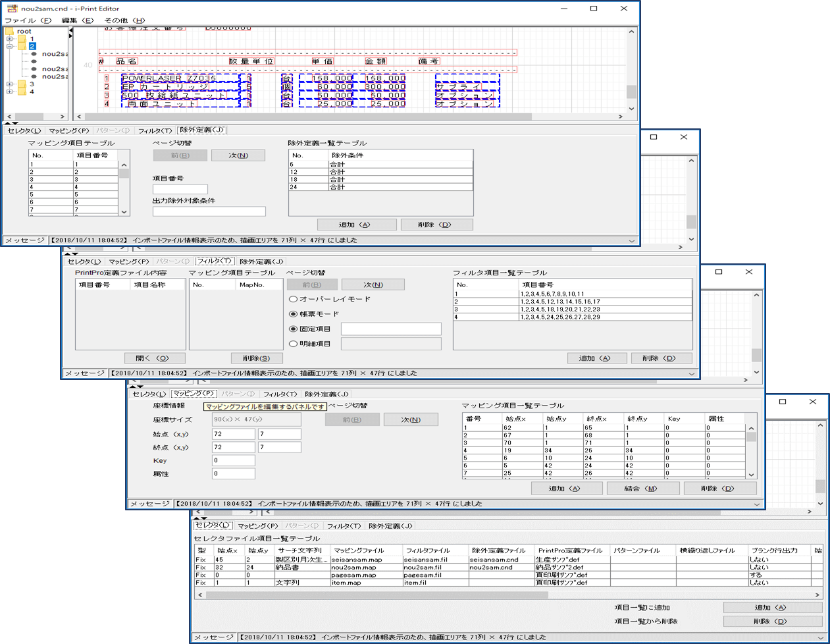Image resolution: width=830 pixels, height=644 pixels.
Task: Click 削除(D) under フィルタ項目一覧テーブル
Action: 661,358
